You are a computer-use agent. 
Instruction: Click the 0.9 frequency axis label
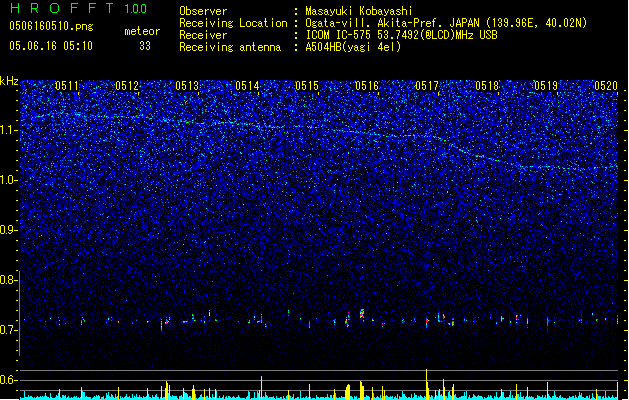pos(8,230)
